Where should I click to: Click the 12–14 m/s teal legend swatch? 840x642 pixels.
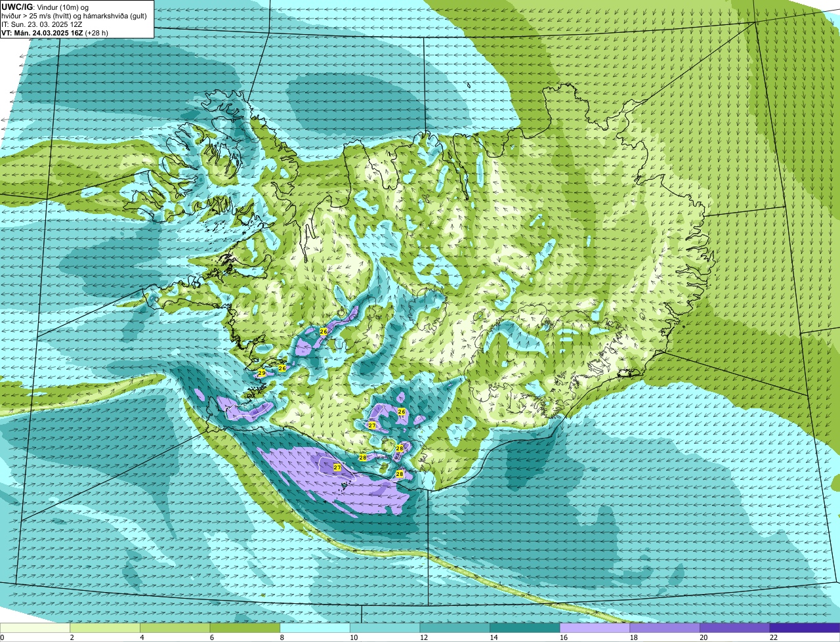[455, 628]
